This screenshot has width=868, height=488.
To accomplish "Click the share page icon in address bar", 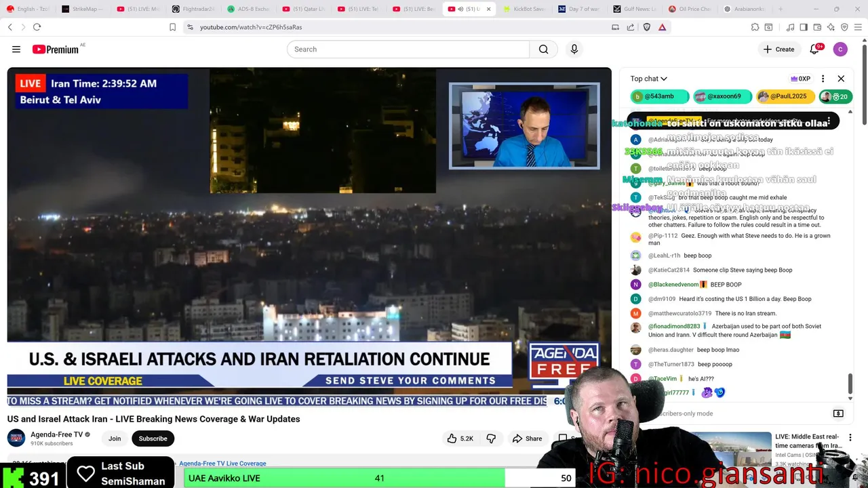I will click(x=631, y=27).
